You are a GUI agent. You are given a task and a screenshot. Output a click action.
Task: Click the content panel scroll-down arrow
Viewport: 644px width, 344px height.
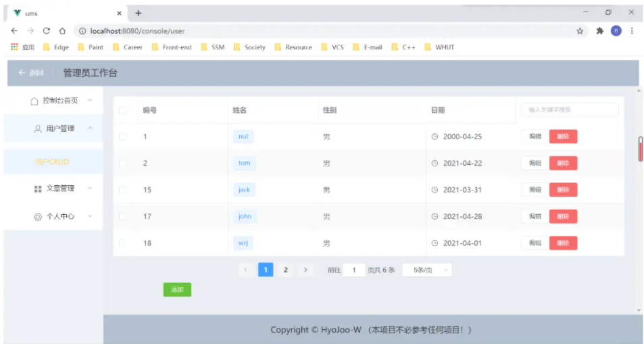click(x=639, y=310)
